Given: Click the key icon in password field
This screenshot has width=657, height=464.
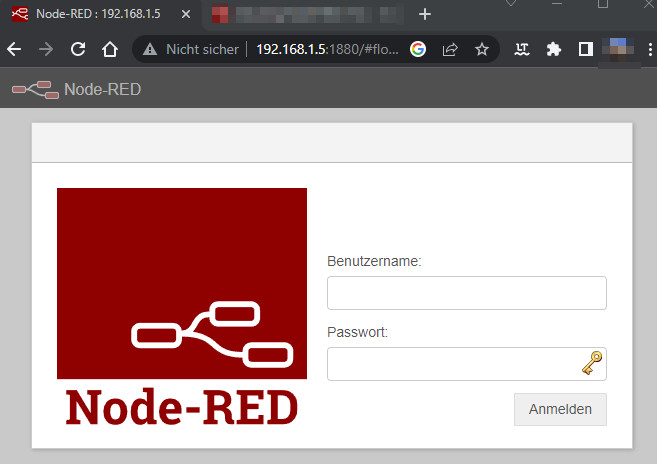Looking at the screenshot, I should point(592,363).
